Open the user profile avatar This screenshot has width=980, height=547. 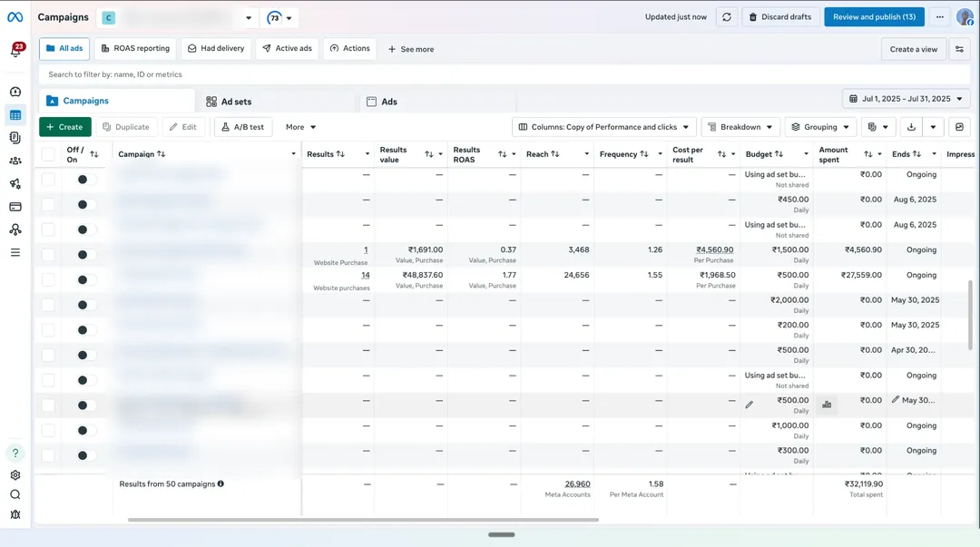(965, 17)
